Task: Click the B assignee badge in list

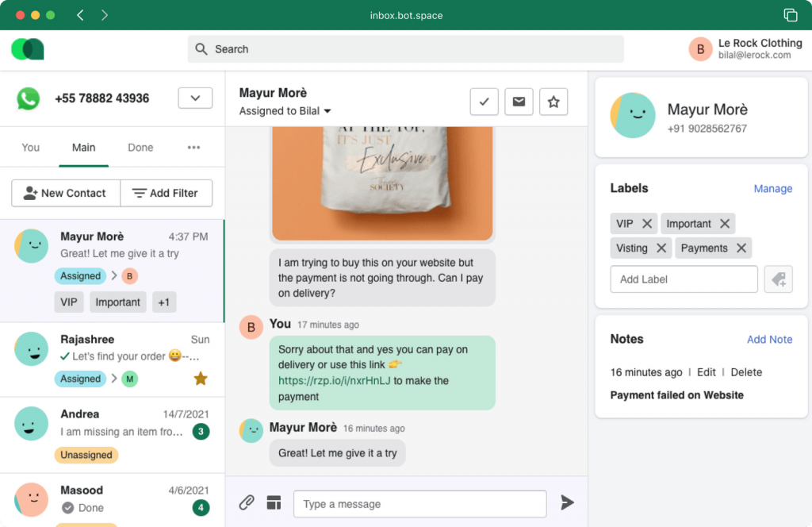Action: coord(129,276)
